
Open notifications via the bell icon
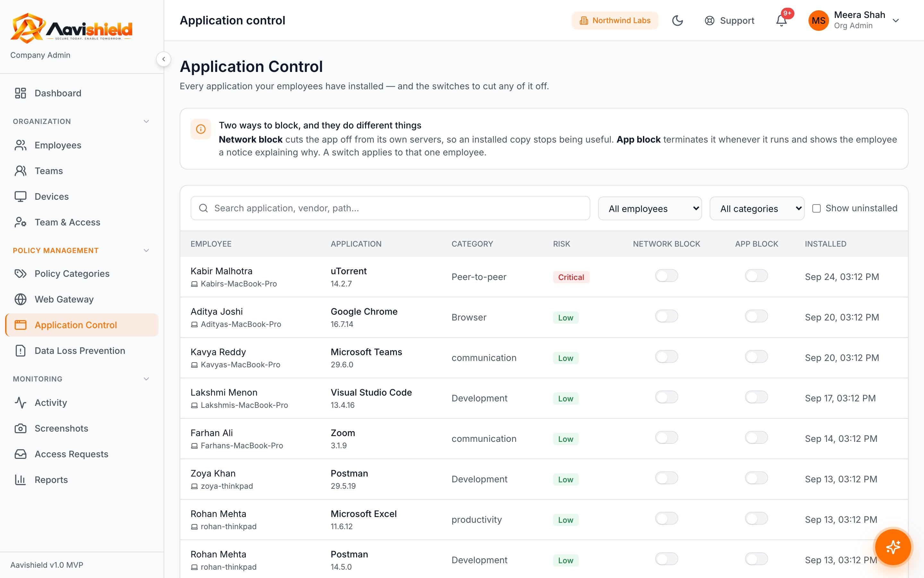781,21
